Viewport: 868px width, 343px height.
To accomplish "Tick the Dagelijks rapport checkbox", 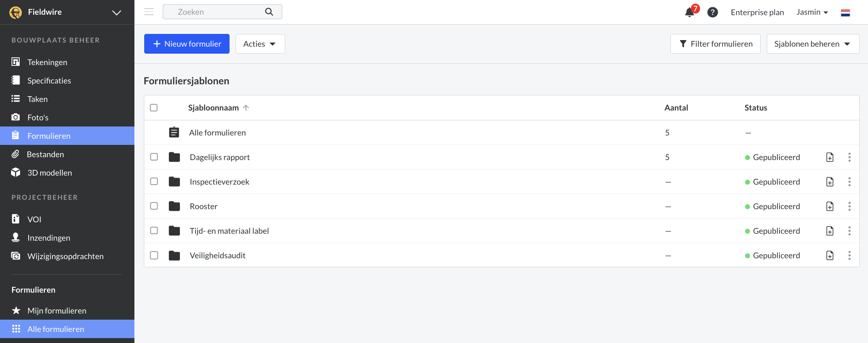I will [154, 157].
